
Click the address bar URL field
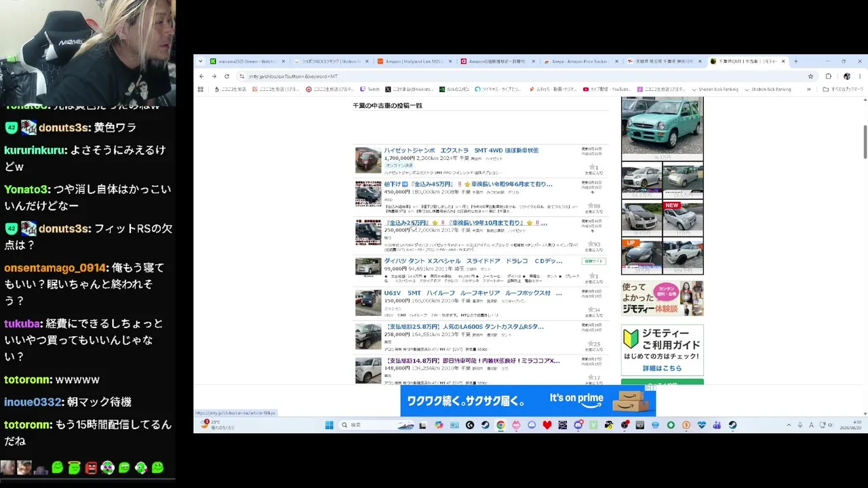click(522, 76)
